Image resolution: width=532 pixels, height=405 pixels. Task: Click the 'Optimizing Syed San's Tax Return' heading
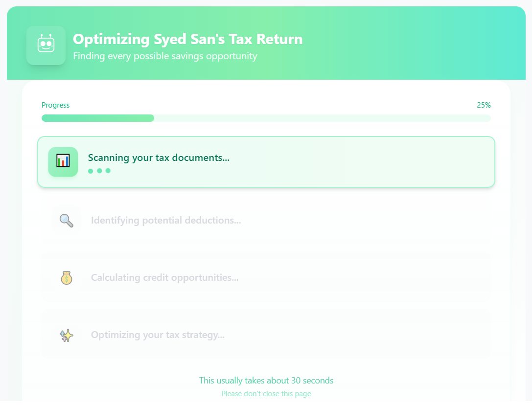point(187,39)
